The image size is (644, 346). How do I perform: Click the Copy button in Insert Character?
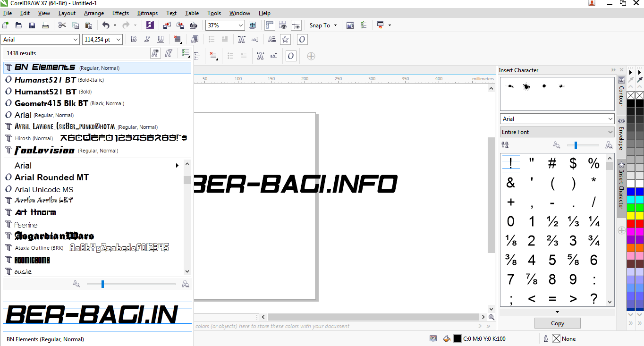(558, 323)
